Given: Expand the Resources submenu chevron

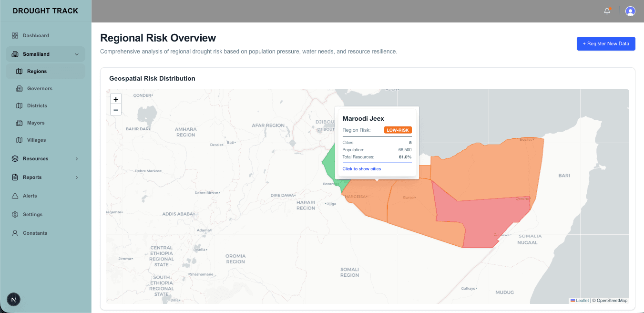Looking at the screenshot, I should coord(77,159).
